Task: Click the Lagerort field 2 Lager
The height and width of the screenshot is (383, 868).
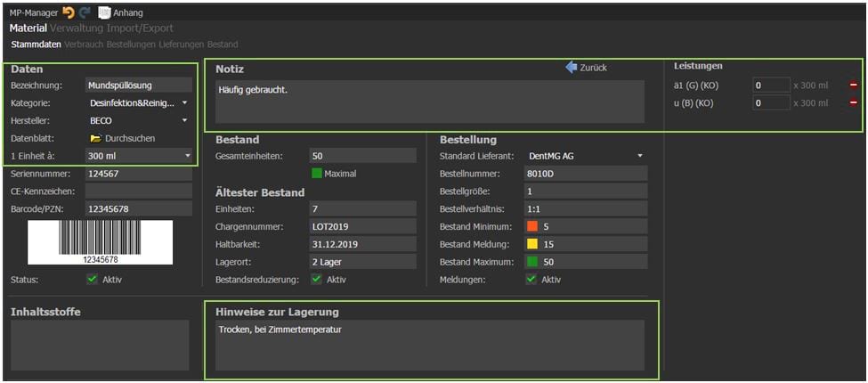Action: pos(362,262)
